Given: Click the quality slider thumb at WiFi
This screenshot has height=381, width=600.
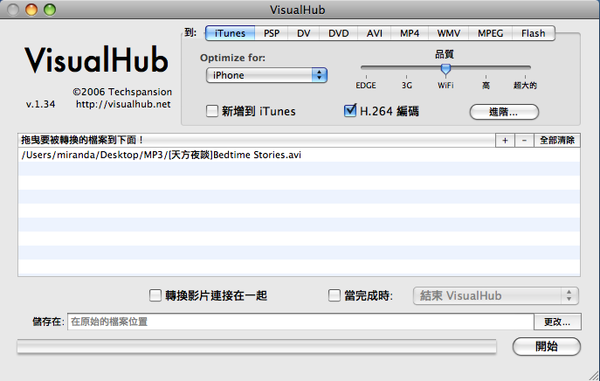Looking at the screenshot, I should click(x=445, y=69).
